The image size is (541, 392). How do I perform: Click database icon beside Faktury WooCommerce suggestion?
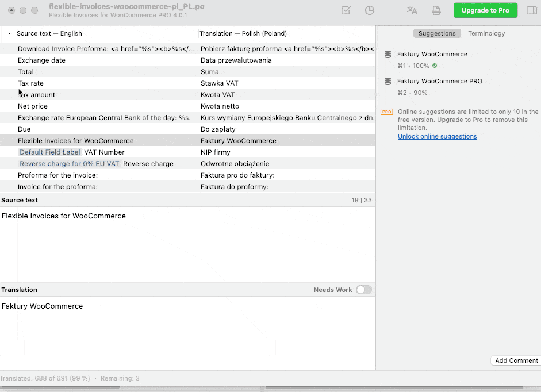coord(388,55)
